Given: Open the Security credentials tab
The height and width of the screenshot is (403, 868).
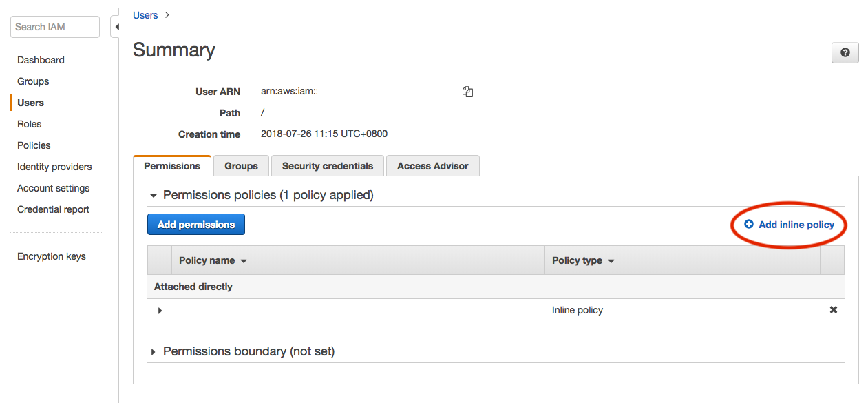Looking at the screenshot, I should coord(328,166).
